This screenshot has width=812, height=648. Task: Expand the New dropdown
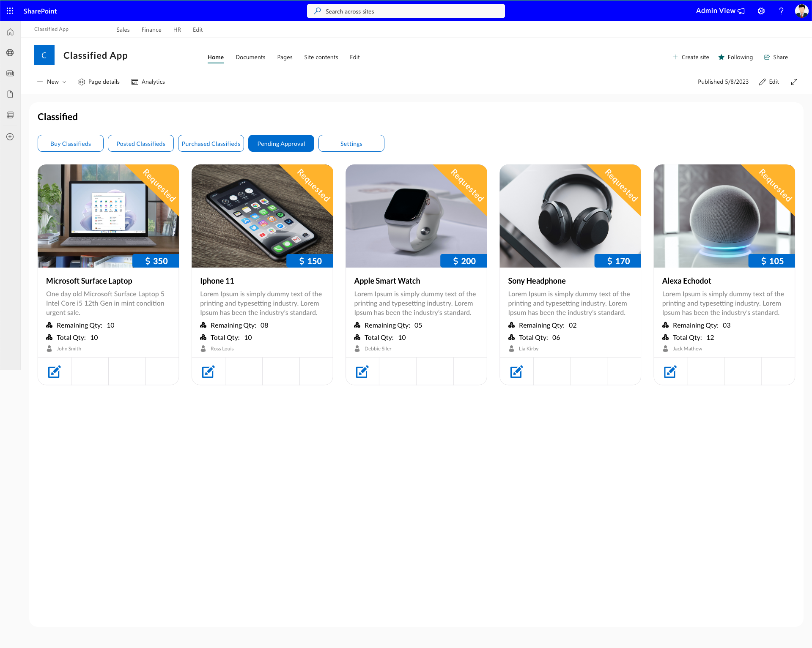pos(52,82)
